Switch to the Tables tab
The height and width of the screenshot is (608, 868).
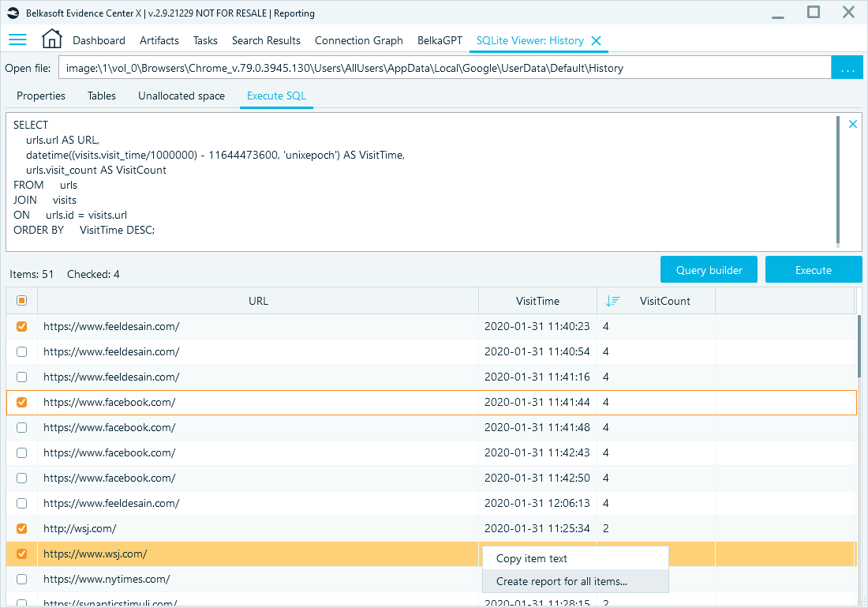tap(101, 96)
